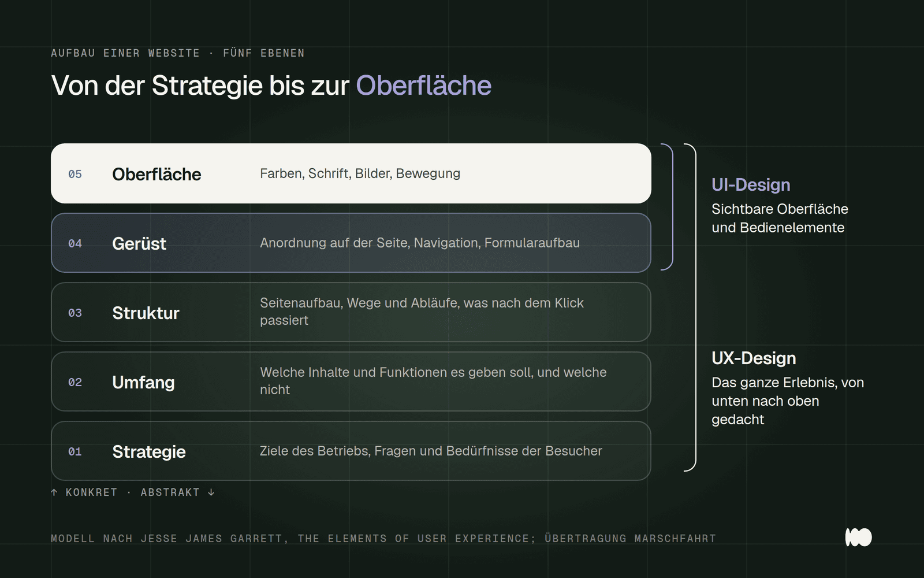Click 'Von der Strategie bis zur' title text
Image resolution: width=924 pixels, height=578 pixels.
point(200,86)
